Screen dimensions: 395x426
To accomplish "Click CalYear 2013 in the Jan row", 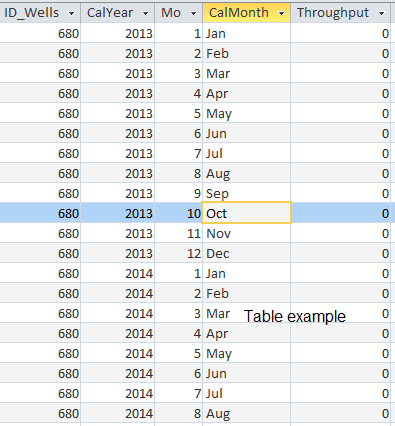I will [x=118, y=33].
